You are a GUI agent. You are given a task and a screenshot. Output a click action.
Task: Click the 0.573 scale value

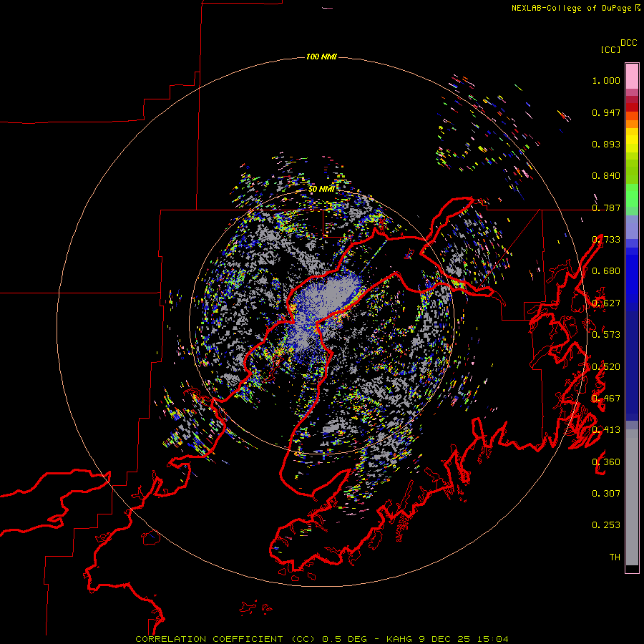point(606,335)
